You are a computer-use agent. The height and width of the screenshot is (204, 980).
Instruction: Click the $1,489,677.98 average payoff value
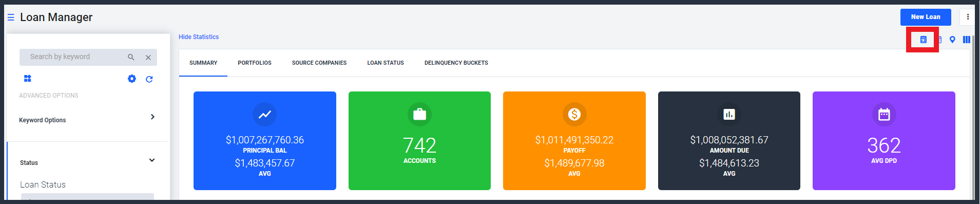pos(574,163)
